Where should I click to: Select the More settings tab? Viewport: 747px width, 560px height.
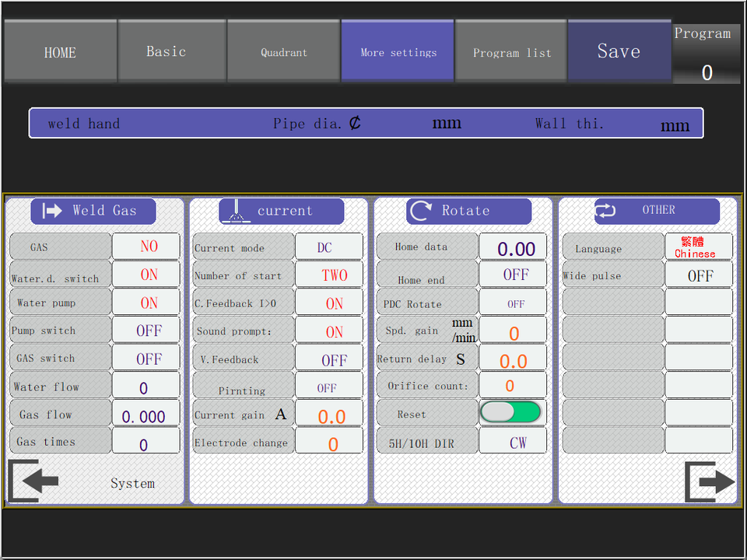(x=398, y=51)
